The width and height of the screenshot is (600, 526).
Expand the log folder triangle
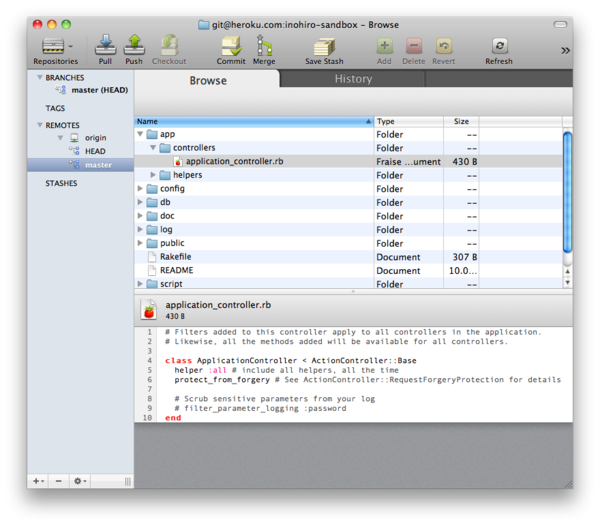pos(140,229)
